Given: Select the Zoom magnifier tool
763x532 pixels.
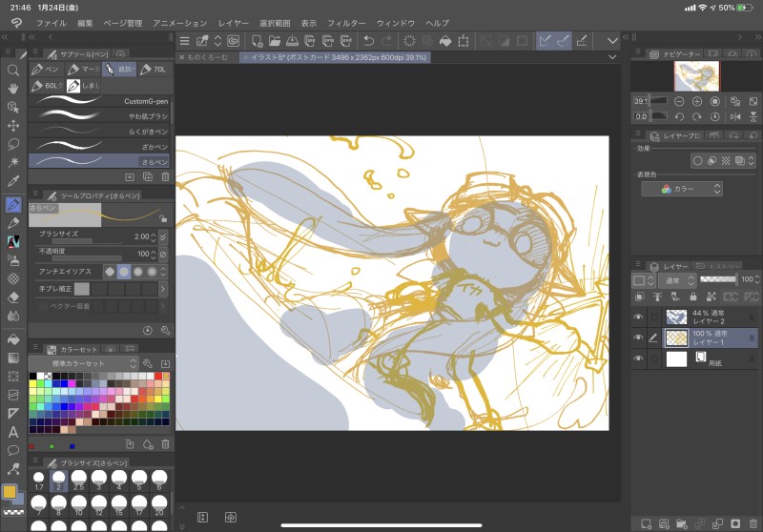Looking at the screenshot, I should tap(13, 70).
